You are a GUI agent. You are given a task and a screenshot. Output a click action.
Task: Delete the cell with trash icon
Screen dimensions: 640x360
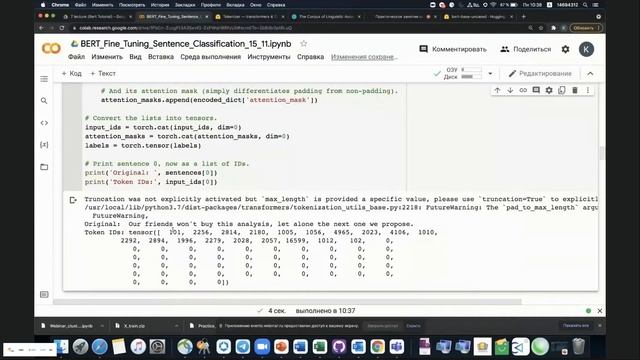[x=575, y=90]
